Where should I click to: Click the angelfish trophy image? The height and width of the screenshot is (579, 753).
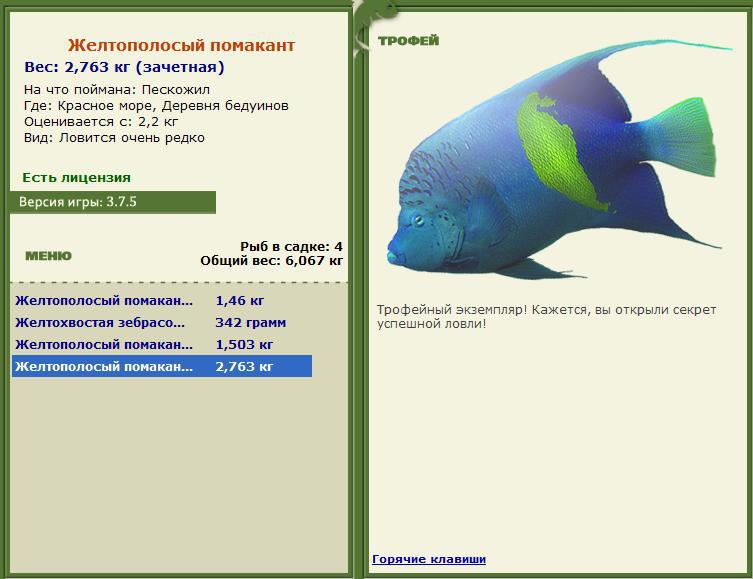pyautogui.click(x=560, y=159)
